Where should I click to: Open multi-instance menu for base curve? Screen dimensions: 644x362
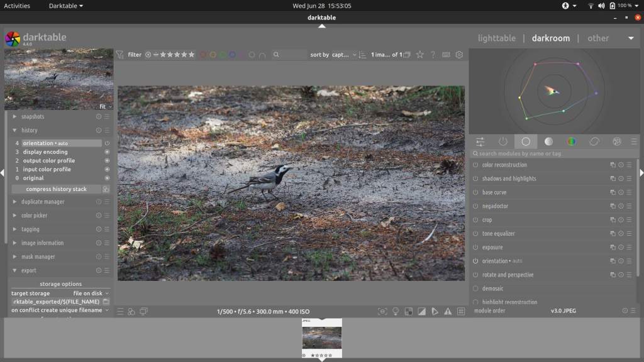click(x=613, y=192)
